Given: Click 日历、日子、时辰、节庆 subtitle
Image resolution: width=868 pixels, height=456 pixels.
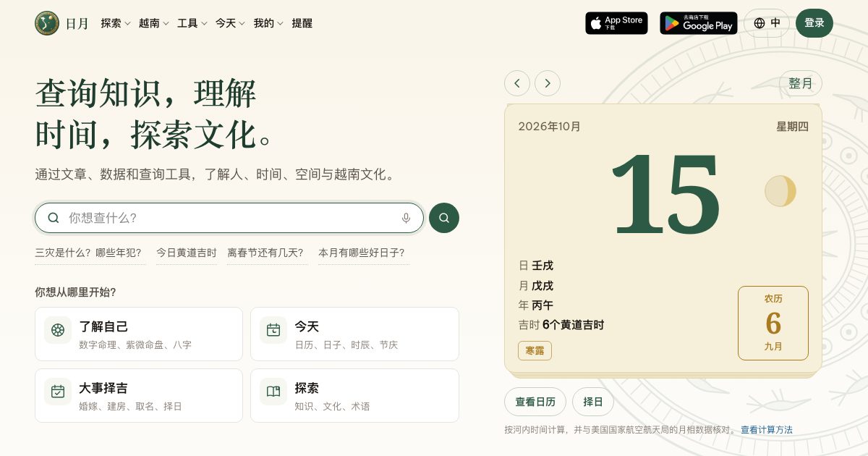Looking at the screenshot, I should click(346, 345).
